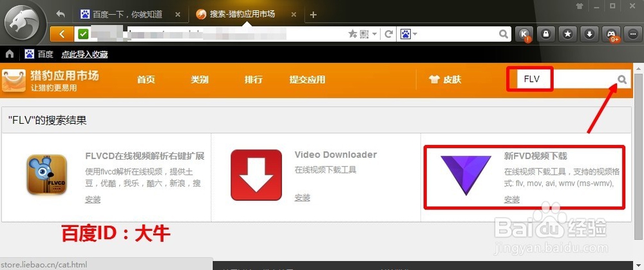The height and width of the screenshot is (270, 644).
Task: Click the purple triangle FVD app icon
Action: click(466, 175)
